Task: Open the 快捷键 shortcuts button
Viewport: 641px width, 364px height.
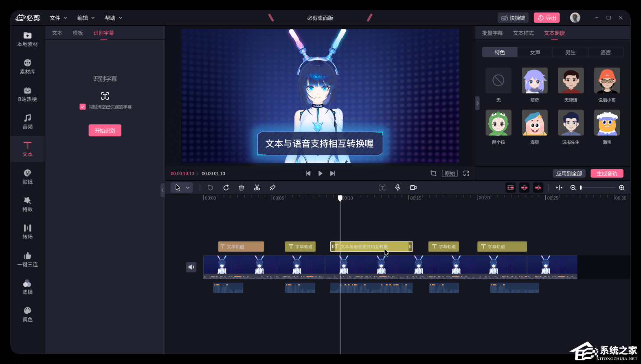Action: click(513, 18)
